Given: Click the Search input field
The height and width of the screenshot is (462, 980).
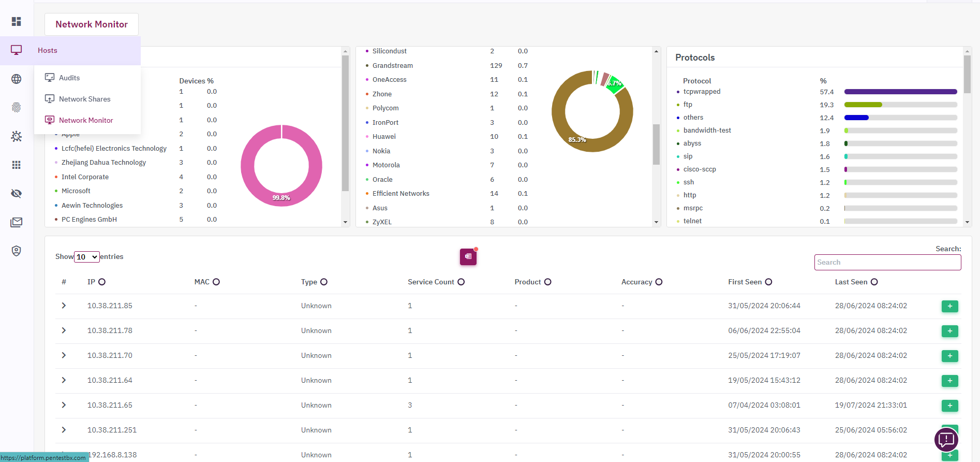Looking at the screenshot, I should 887,262.
